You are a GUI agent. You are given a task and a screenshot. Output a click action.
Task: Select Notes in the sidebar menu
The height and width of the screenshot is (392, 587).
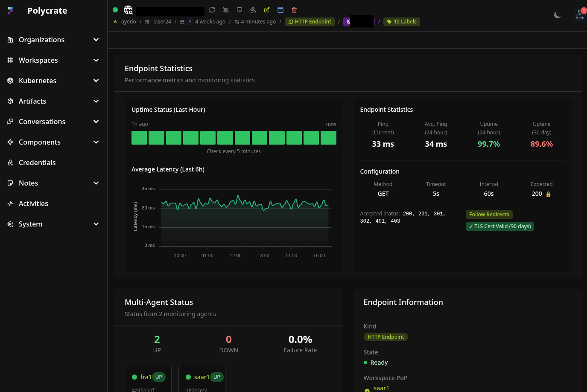click(28, 183)
